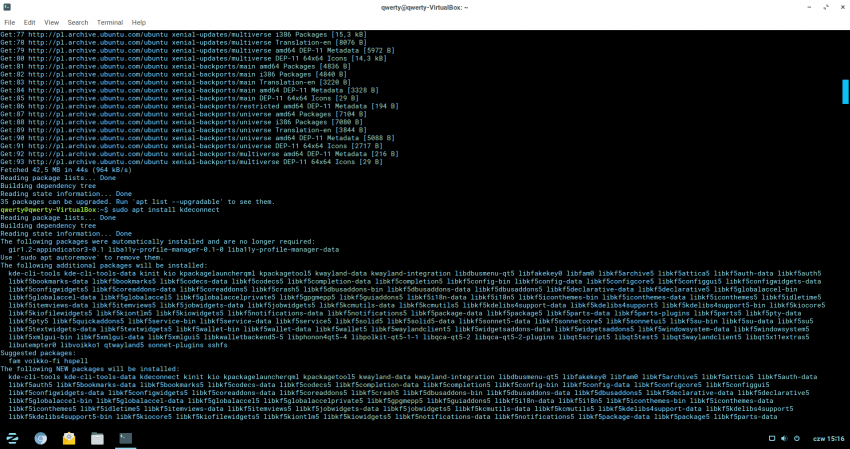
Task: Click the 'Fetched 42,5 MB in 44s' line
Action: click(66, 170)
